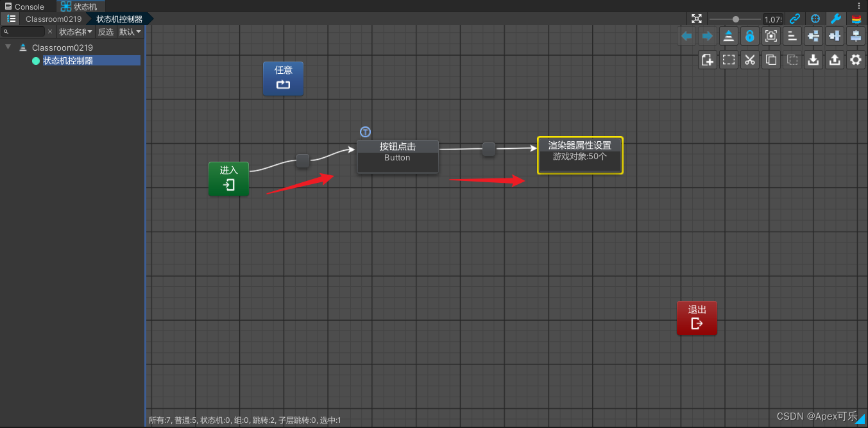Screen dimensions: 868x428
Task: Clear the search with the X button
Action: coord(50,31)
